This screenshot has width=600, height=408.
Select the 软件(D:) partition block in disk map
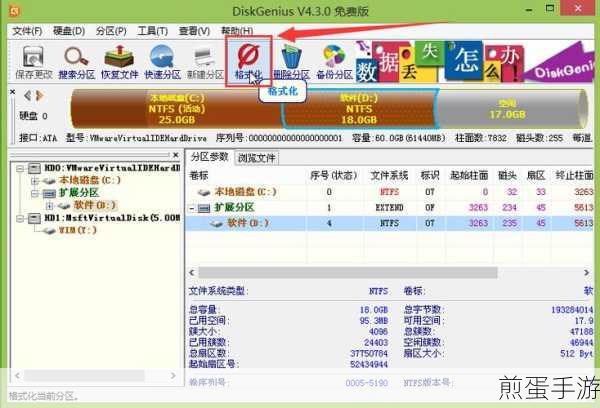click(359, 109)
